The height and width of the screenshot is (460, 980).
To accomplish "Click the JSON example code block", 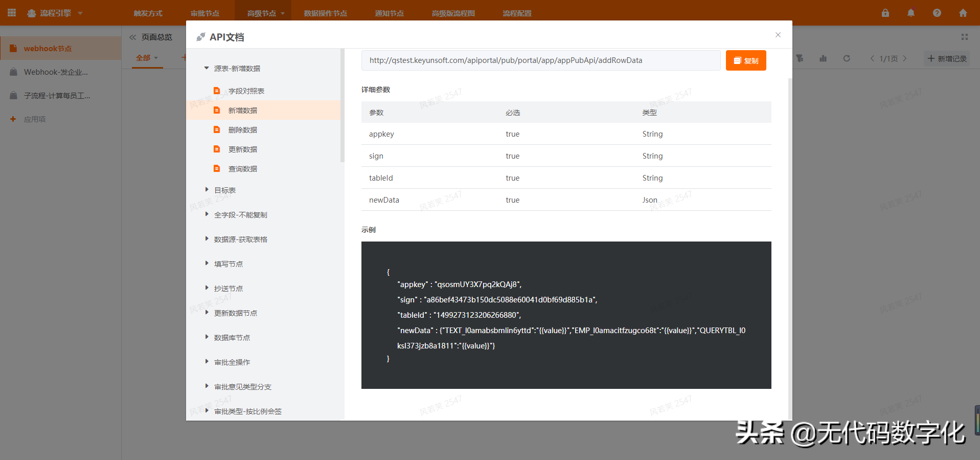I will [566, 315].
